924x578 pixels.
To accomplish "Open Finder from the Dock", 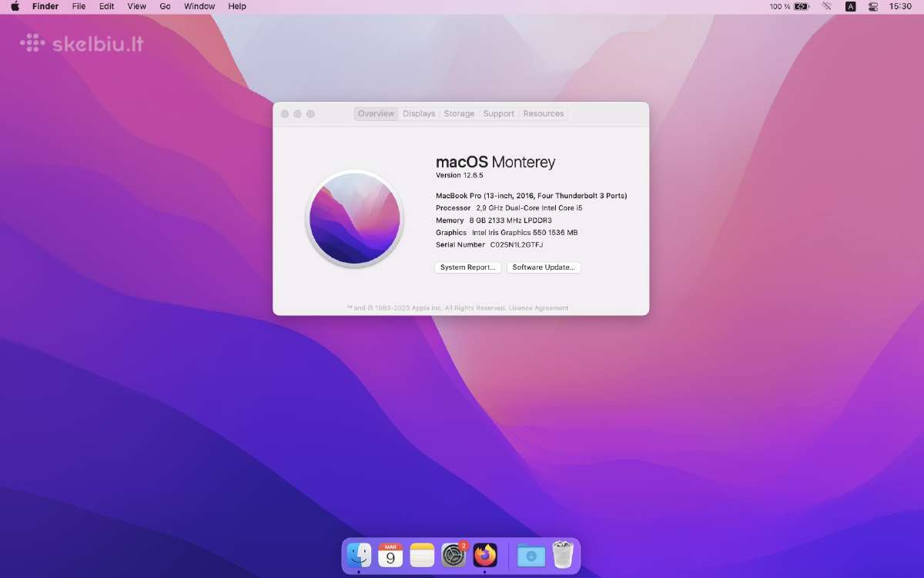I will pyautogui.click(x=359, y=555).
